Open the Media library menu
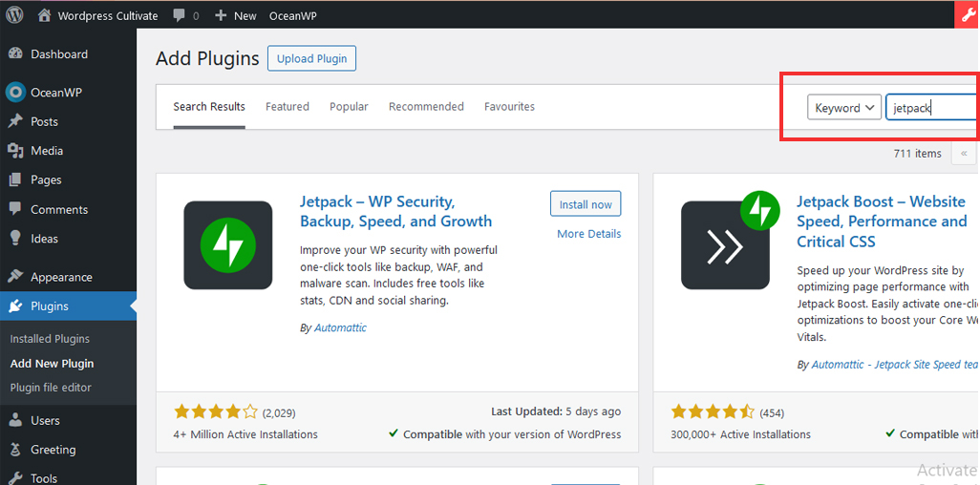Viewport: 980px width, 485px height. pyautogui.click(x=68, y=151)
